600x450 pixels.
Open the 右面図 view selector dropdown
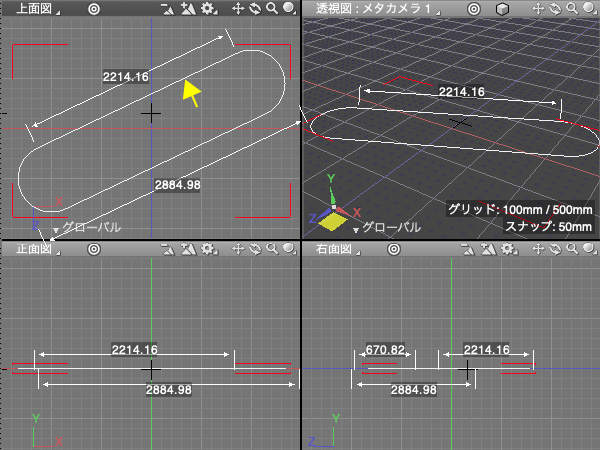point(338,249)
